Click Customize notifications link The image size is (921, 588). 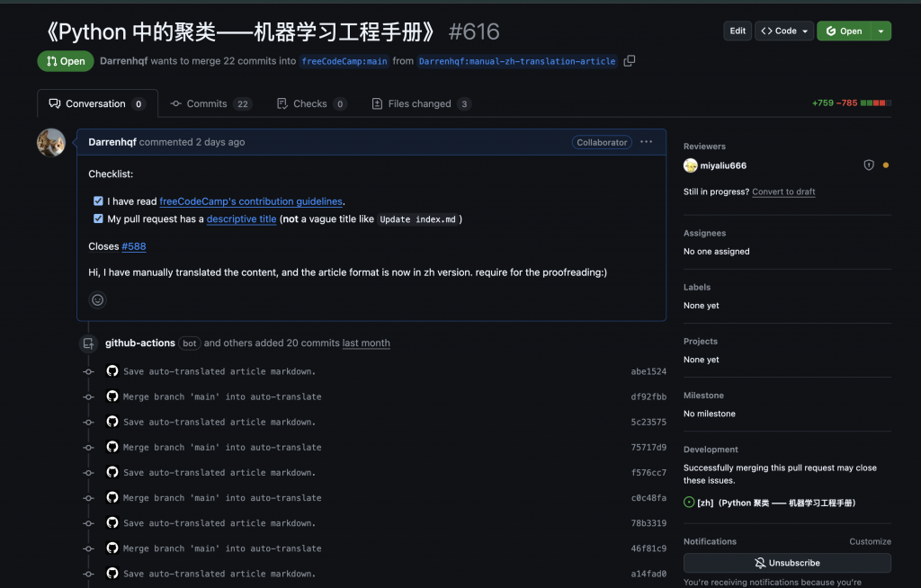point(870,541)
